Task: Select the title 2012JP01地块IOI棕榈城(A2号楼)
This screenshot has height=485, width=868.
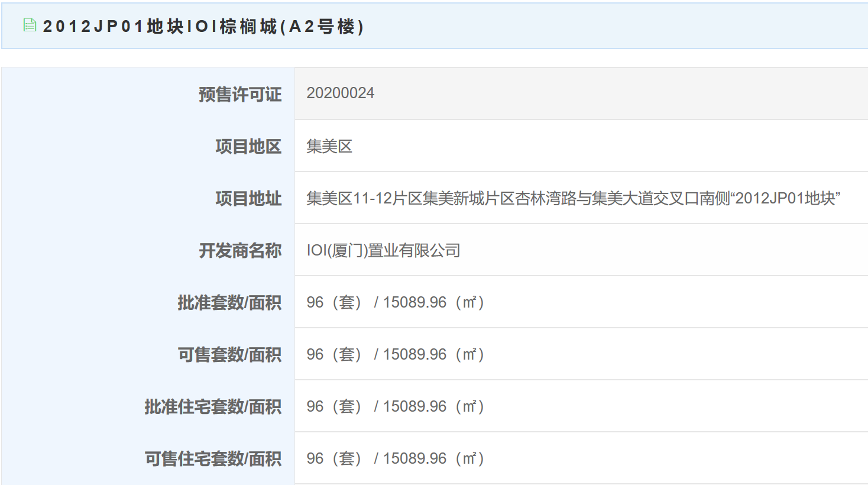Action: tap(203, 27)
